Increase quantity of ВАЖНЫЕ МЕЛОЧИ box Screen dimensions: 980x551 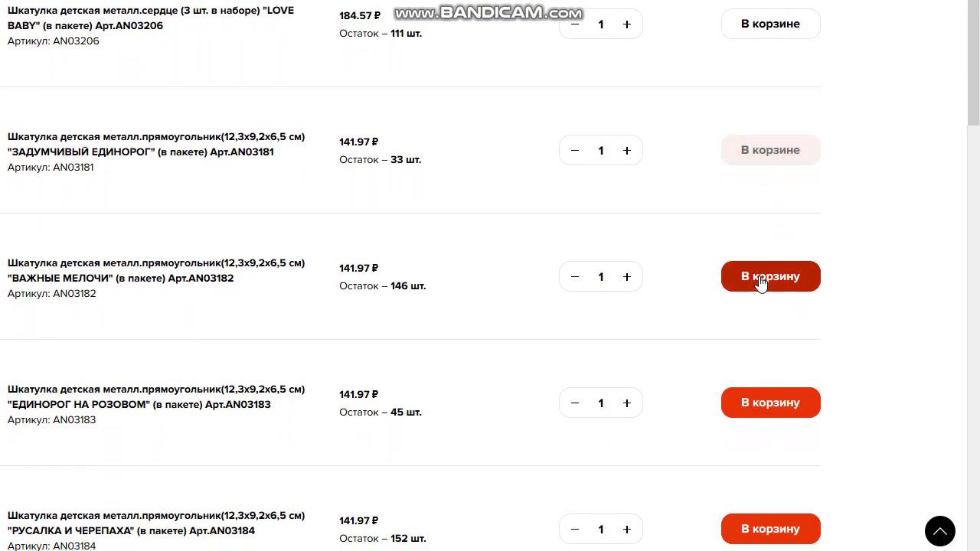point(626,277)
